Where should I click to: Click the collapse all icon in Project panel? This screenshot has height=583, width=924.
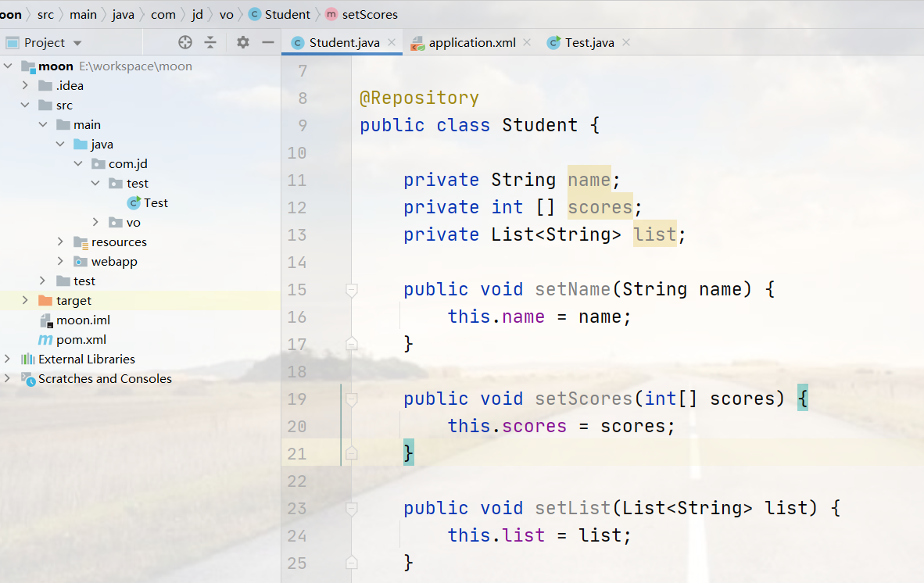click(210, 42)
